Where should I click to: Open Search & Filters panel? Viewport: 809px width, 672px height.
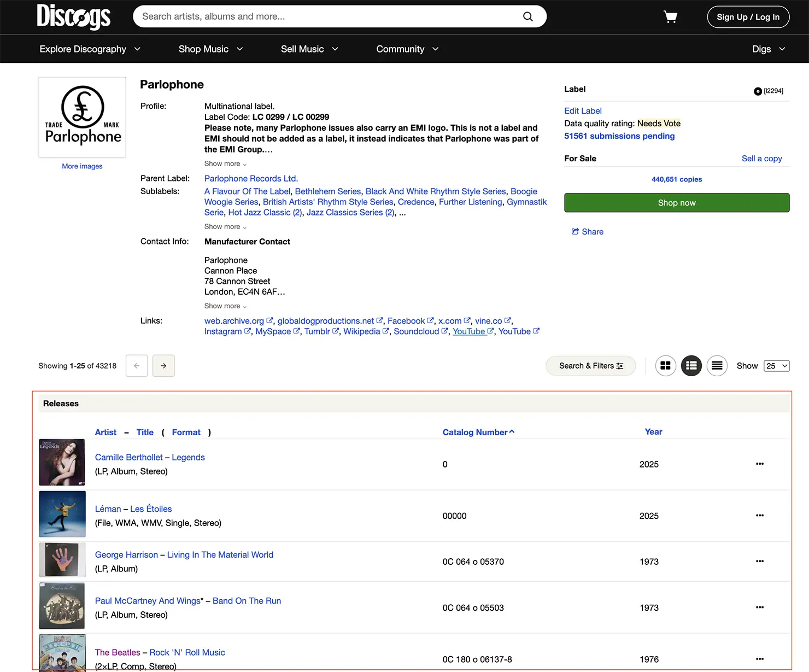590,366
